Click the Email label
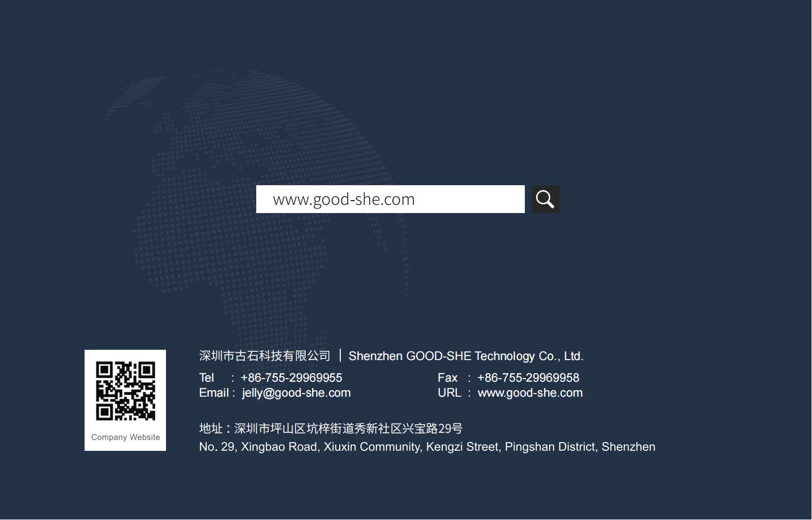This screenshot has width=812, height=520. tap(213, 393)
